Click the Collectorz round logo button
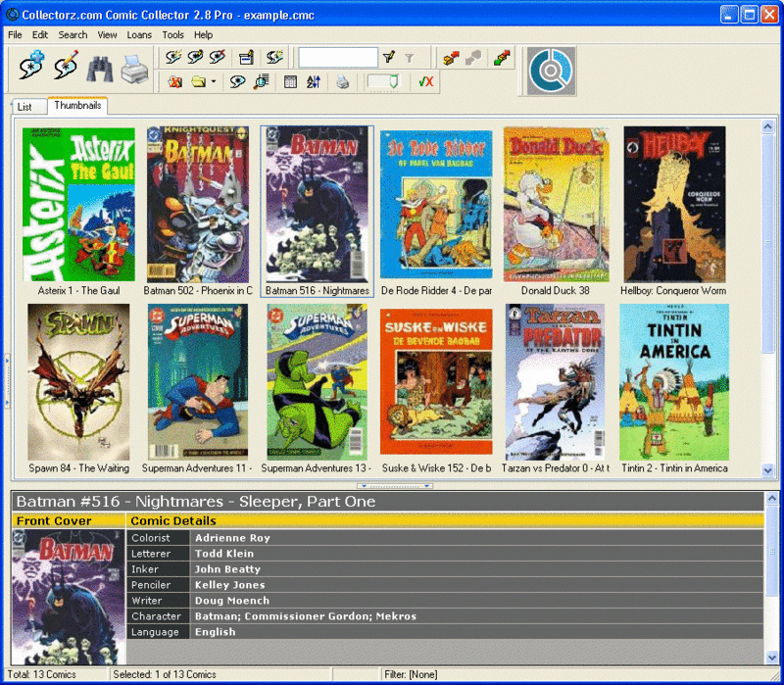784x685 pixels. 551,71
